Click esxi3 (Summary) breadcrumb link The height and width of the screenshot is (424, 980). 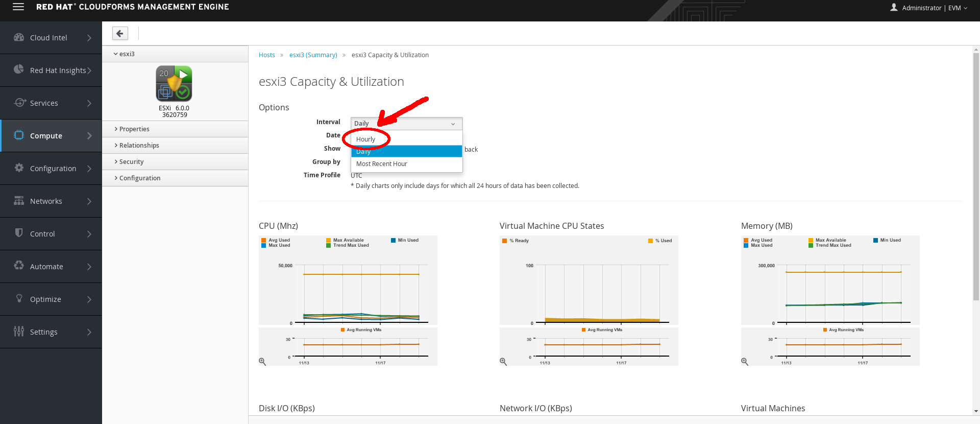tap(313, 55)
